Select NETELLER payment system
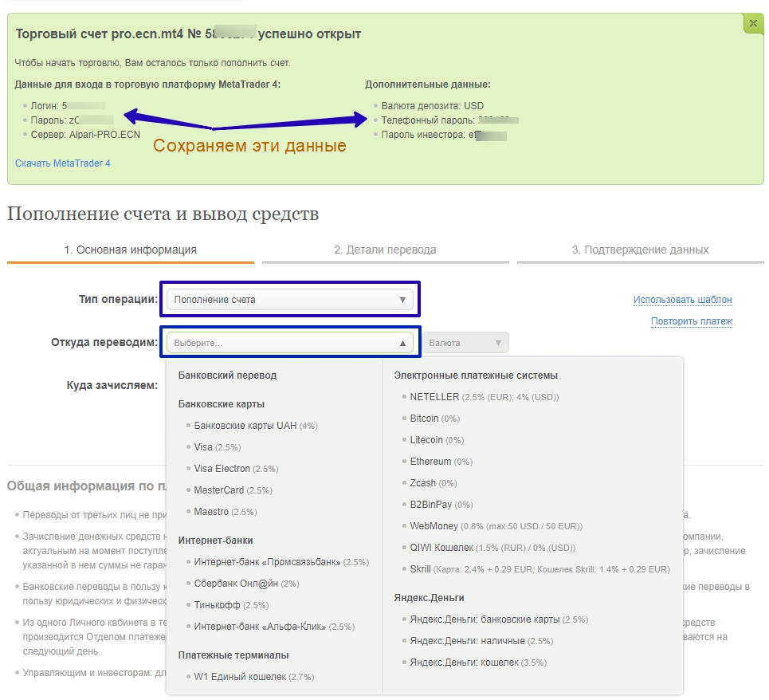769x700 pixels. pyautogui.click(x=434, y=396)
